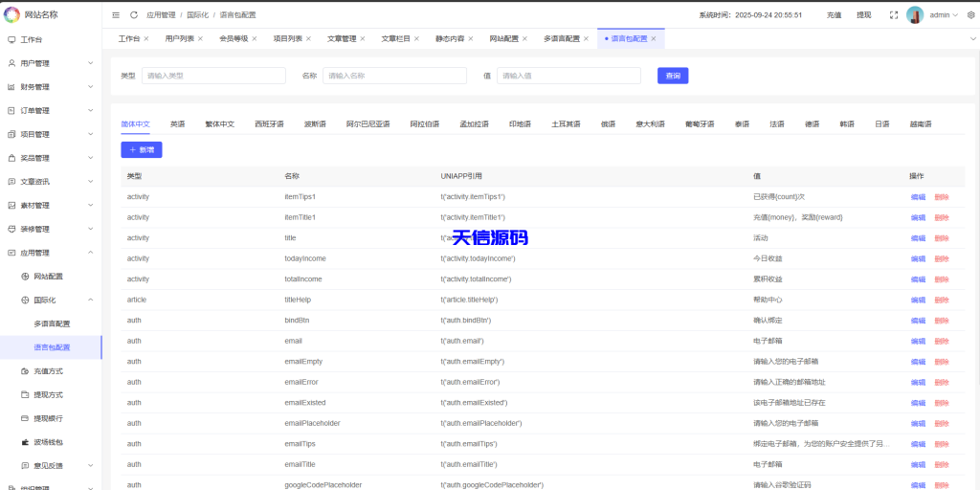Image resolution: width=980 pixels, height=490 pixels.
Task: Click the blue 查询 search button
Action: tap(673, 76)
